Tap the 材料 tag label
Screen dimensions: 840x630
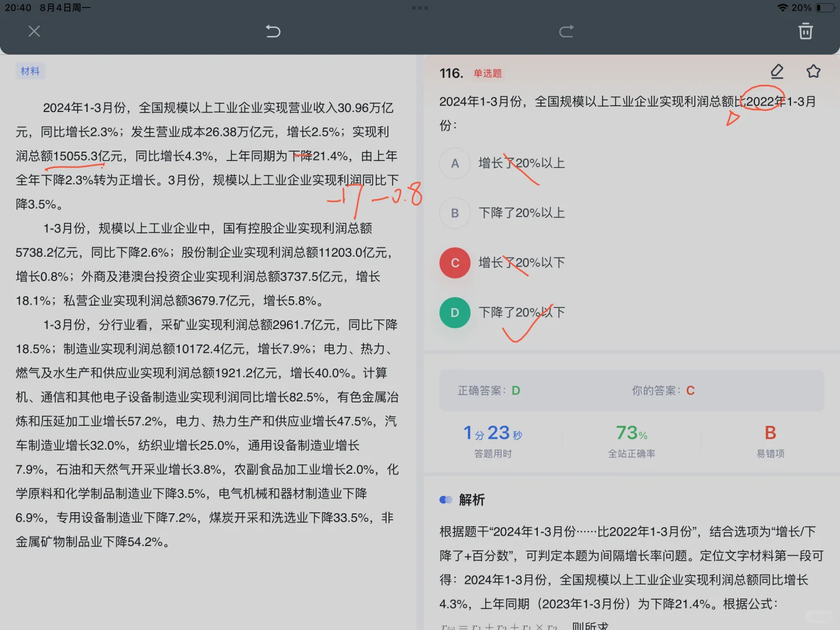[30, 71]
